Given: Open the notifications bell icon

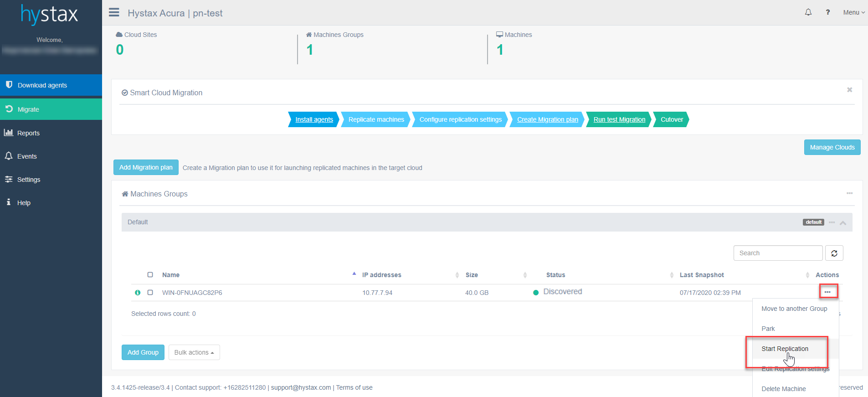Looking at the screenshot, I should pos(808,12).
